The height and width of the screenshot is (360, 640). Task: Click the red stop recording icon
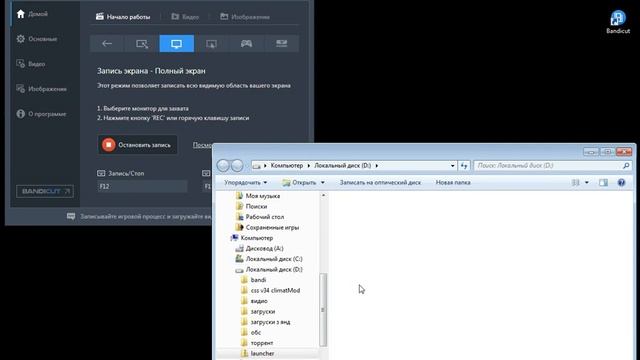pyautogui.click(x=109, y=145)
